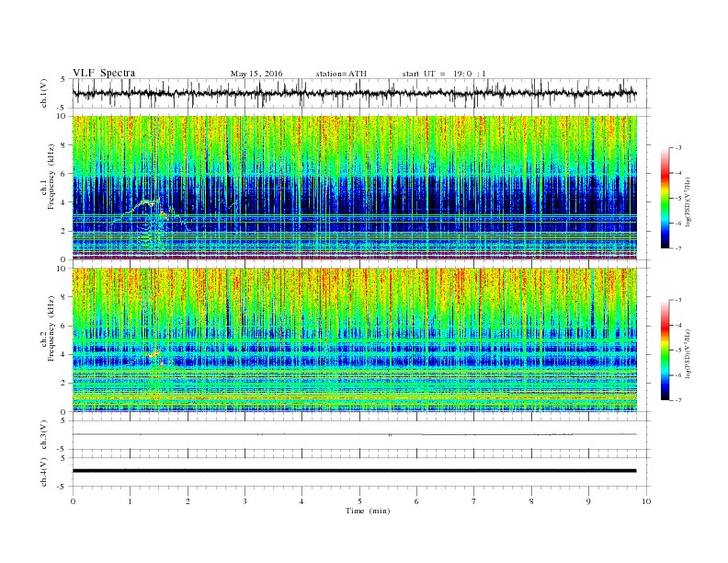Click the "6" minute tick label
This screenshot has width=728, height=563.
point(416,501)
